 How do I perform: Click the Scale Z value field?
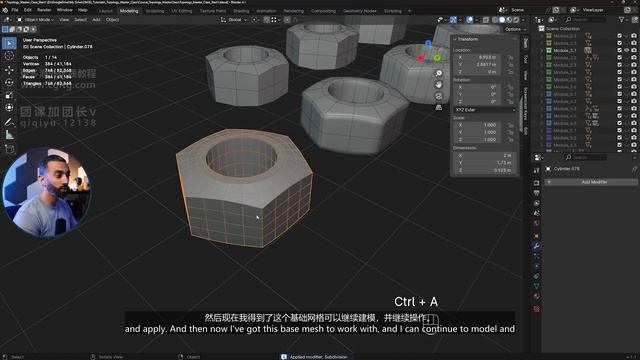click(478, 140)
